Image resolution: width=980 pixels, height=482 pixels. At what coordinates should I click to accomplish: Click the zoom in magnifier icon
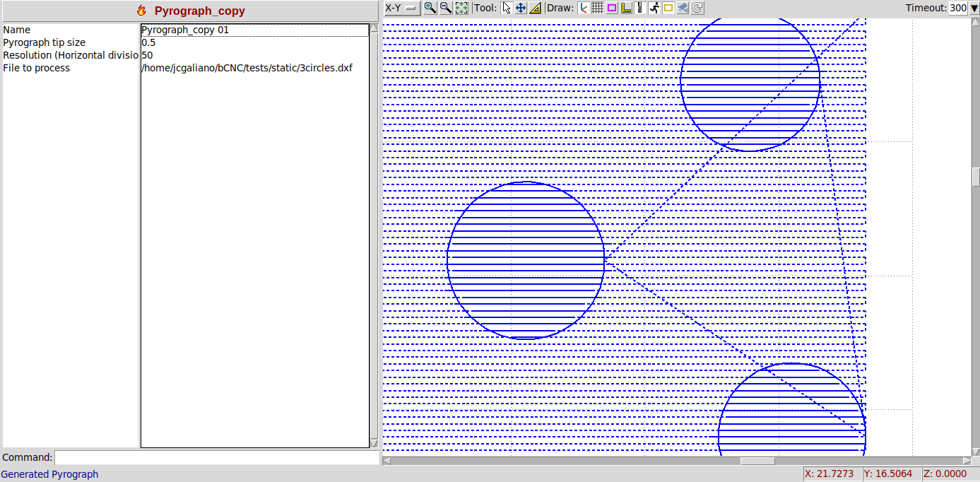click(430, 8)
